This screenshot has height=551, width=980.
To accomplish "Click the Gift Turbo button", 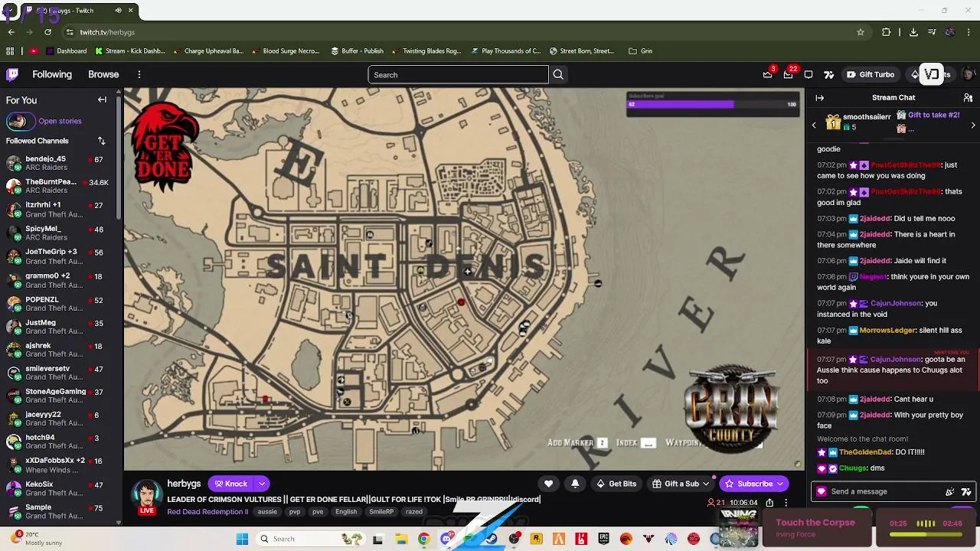I will click(x=871, y=74).
